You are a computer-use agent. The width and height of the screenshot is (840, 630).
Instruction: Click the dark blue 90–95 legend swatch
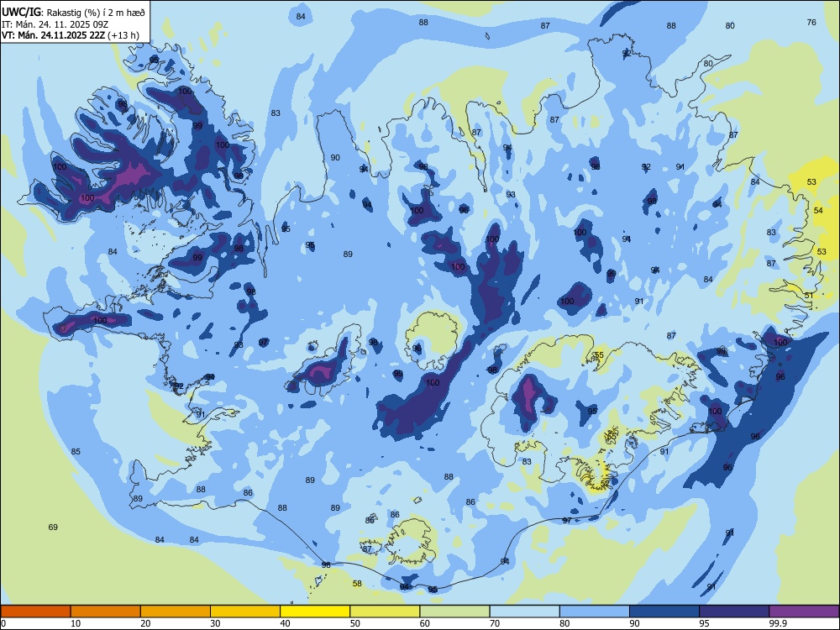(664, 612)
